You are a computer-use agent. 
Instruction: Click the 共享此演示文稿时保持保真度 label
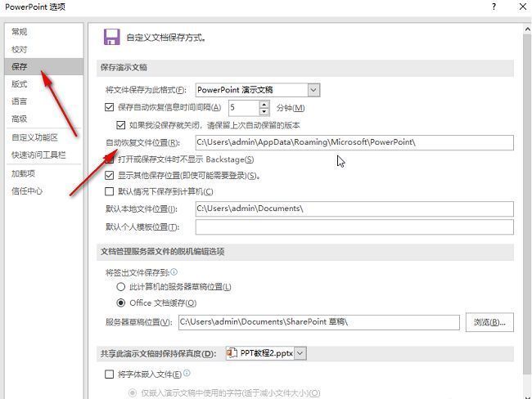(x=158, y=353)
